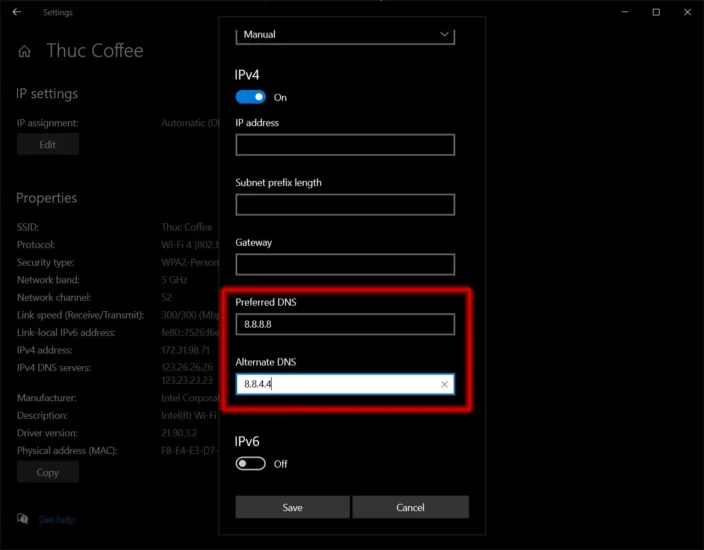This screenshot has width=704, height=550.
Task: Click the Thuc Coffee page title
Action: point(95,50)
